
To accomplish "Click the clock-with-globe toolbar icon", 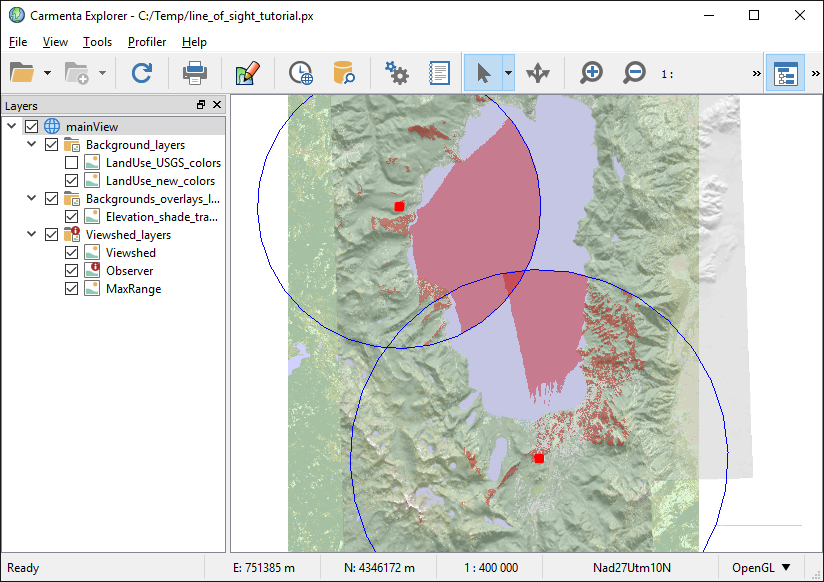I will pyautogui.click(x=300, y=73).
